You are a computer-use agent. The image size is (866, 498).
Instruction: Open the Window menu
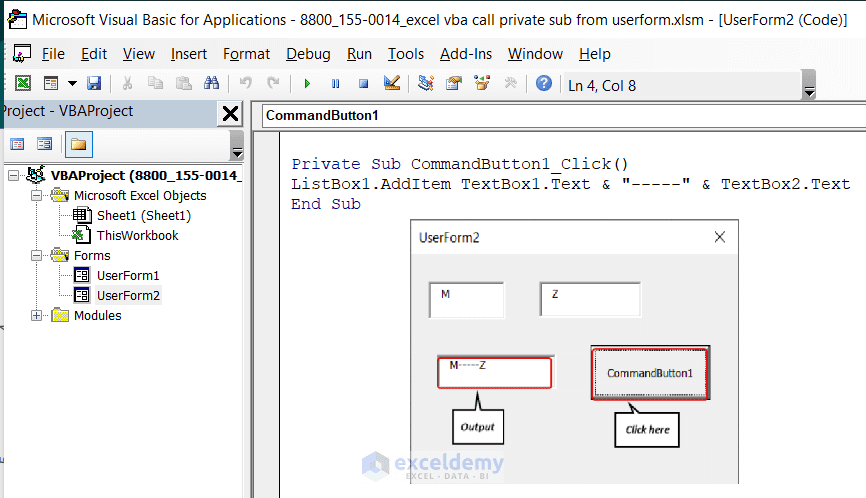[535, 54]
